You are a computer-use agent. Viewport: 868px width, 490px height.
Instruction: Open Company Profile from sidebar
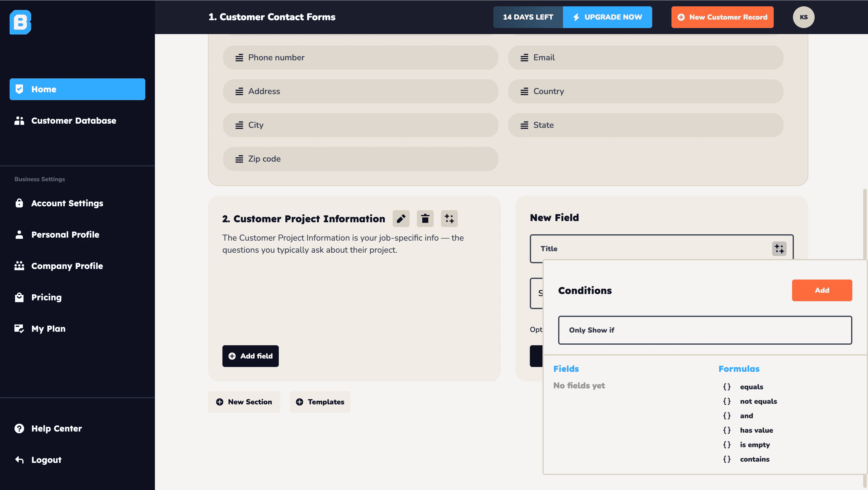[x=67, y=266]
